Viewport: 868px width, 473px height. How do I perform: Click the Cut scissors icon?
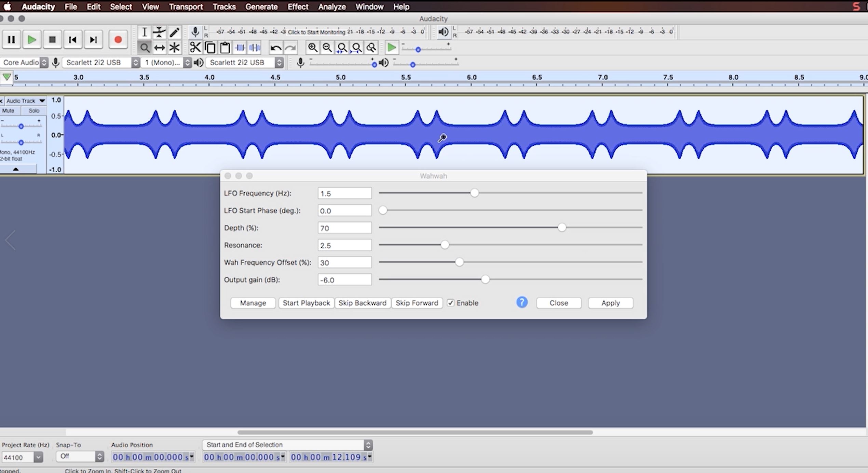coord(195,47)
